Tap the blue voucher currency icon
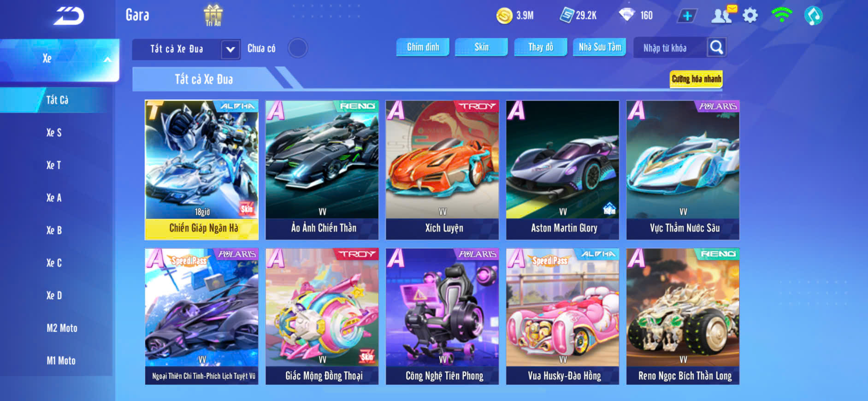Image resolution: width=868 pixels, height=401 pixels. (567, 15)
